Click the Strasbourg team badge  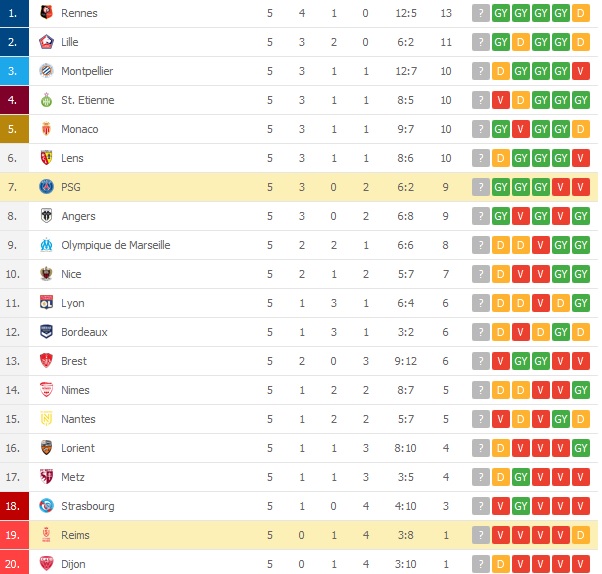tap(45, 506)
